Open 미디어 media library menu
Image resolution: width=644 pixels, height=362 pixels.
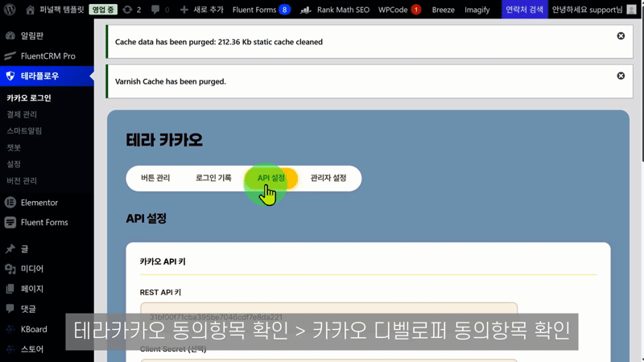point(32,269)
